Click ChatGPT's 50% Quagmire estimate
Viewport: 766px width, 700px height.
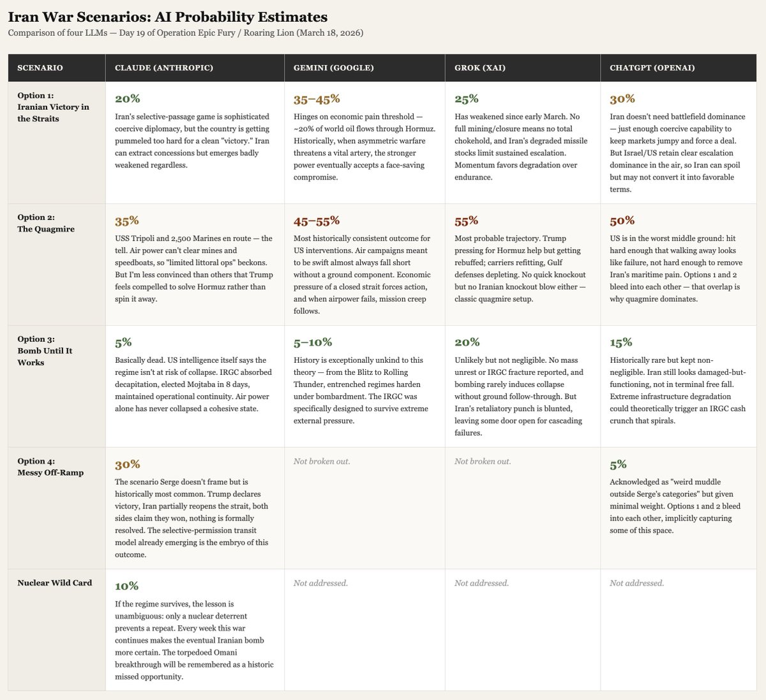point(622,221)
